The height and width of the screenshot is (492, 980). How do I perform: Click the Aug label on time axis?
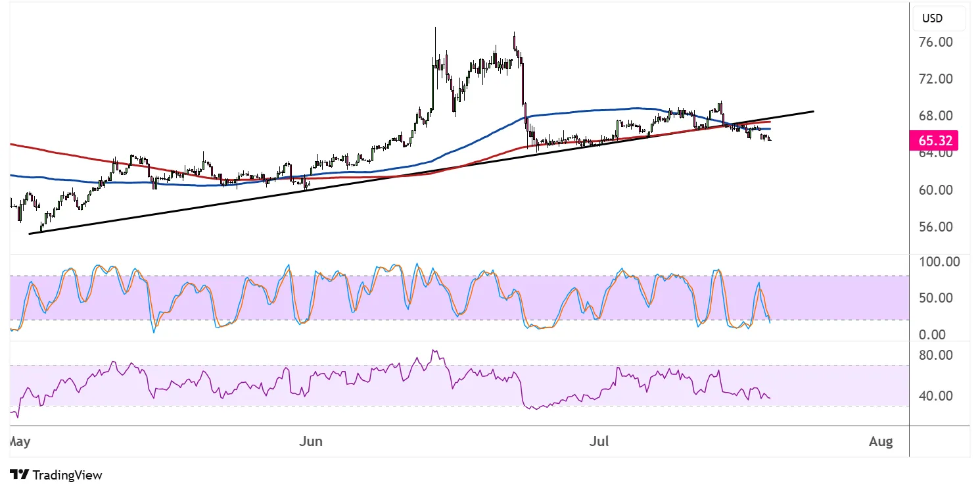(x=881, y=441)
